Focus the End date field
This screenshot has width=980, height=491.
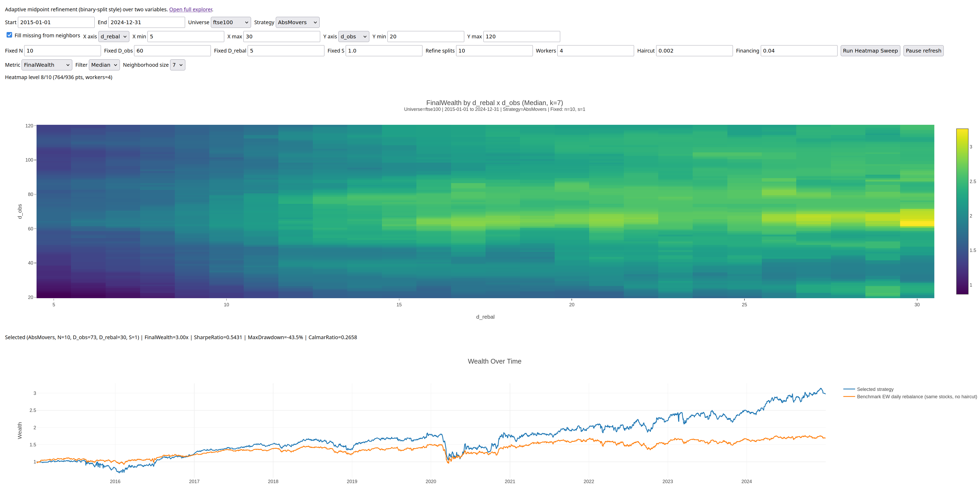click(146, 22)
